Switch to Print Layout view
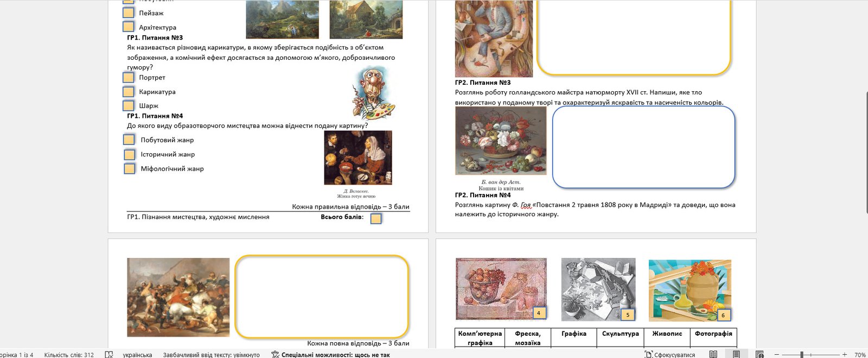868x358 pixels. [736, 354]
